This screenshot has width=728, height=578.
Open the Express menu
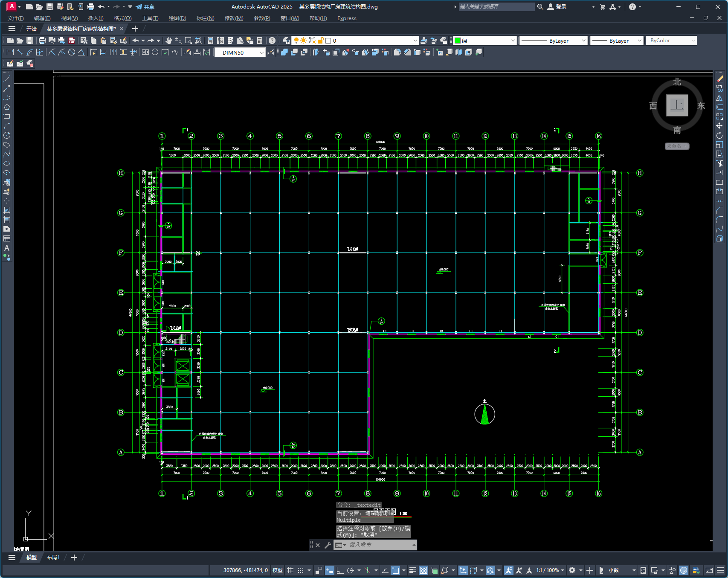point(347,18)
